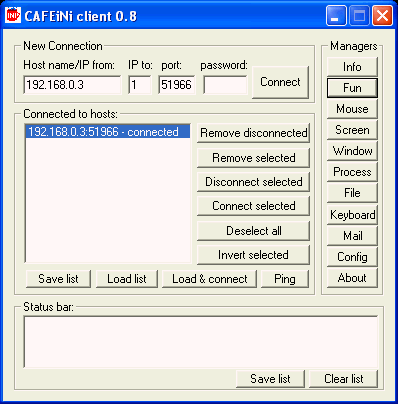Click Remove selected button
Image resolution: width=398 pixels, height=404 pixels.
tap(254, 158)
